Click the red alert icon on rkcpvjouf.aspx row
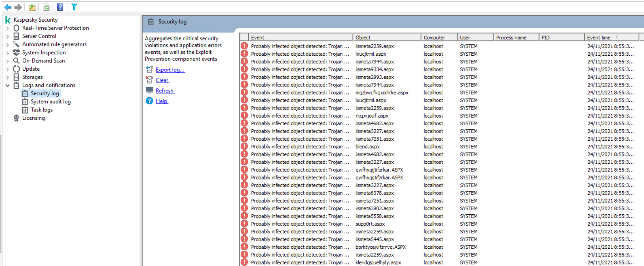This screenshot has height=266, width=644. click(244, 115)
